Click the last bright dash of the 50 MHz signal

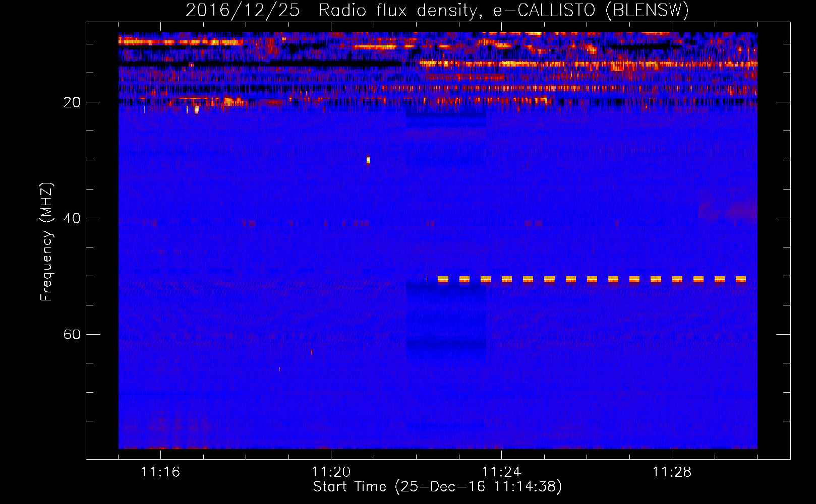[x=741, y=279]
